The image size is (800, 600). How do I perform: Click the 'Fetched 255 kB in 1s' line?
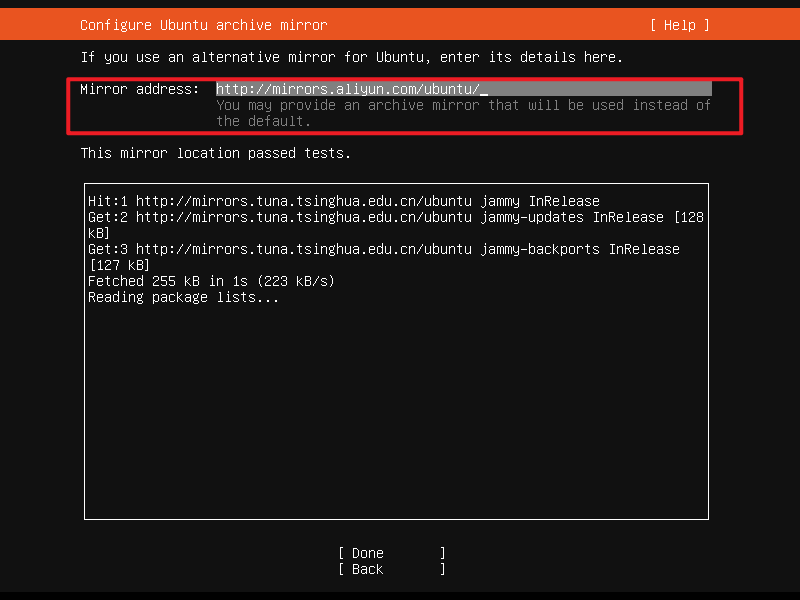[x=211, y=281]
